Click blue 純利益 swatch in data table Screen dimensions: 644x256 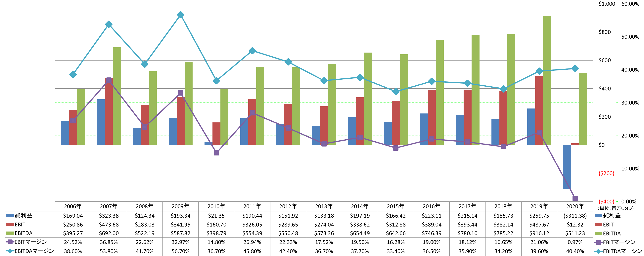pyautogui.click(x=10, y=216)
